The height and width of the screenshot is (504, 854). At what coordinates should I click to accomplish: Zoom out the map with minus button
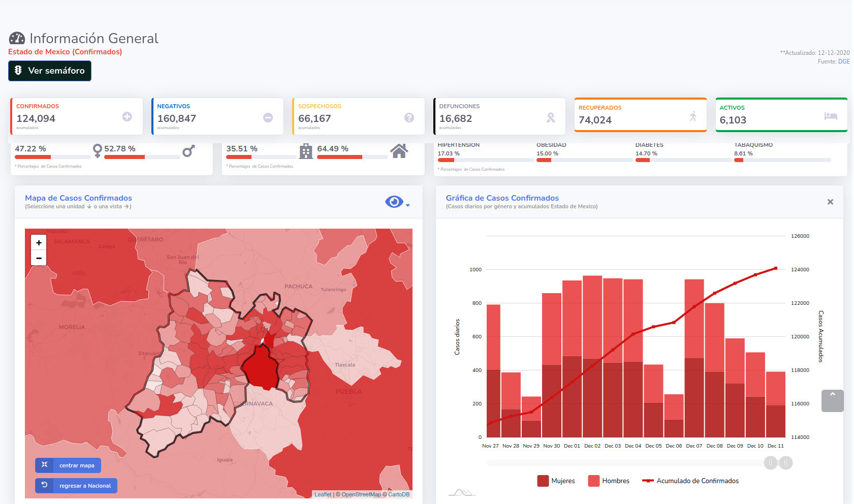tap(39, 258)
